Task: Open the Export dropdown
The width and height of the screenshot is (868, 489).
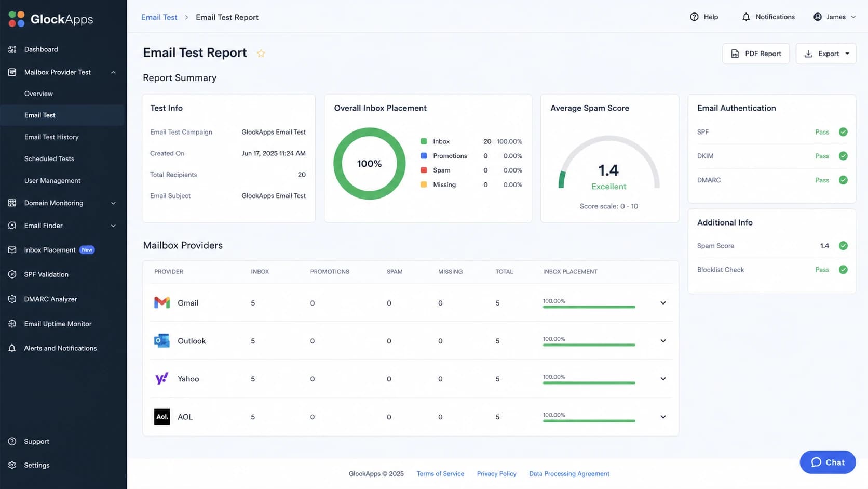Action: (826, 54)
